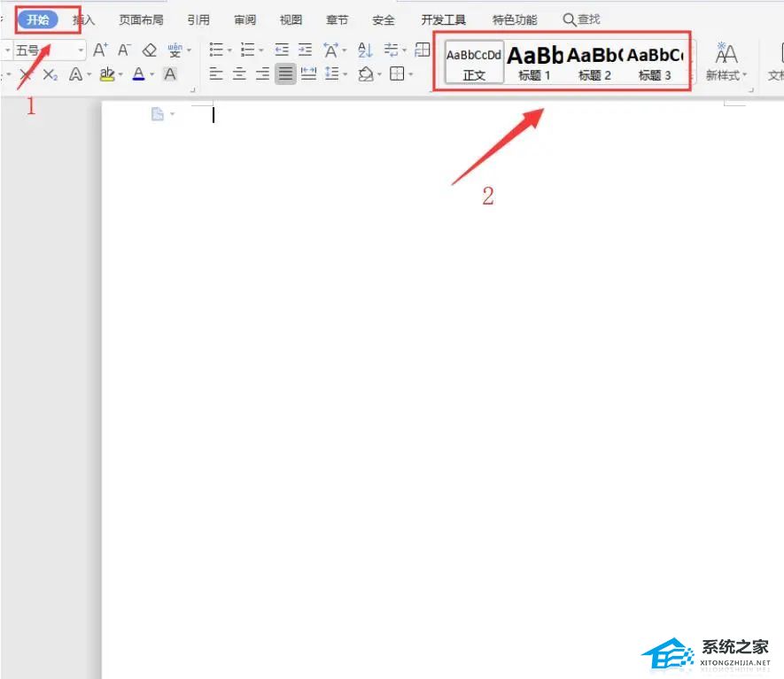Click the A-Z sort icon
This screenshot has height=679, width=784.
(365, 50)
